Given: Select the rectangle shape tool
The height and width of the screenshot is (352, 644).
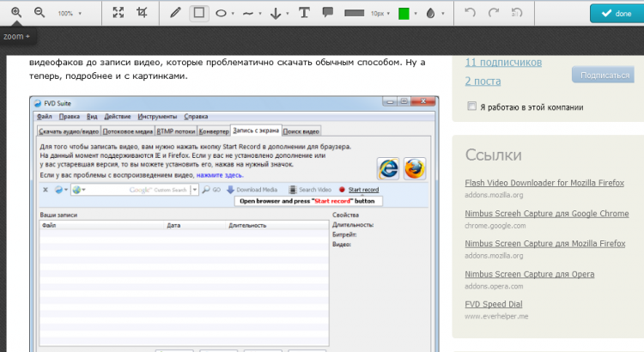Looking at the screenshot, I should click(199, 13).
